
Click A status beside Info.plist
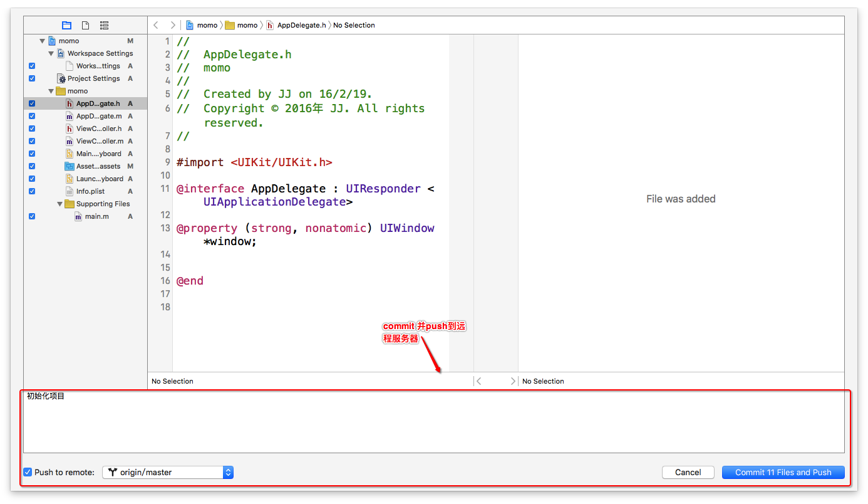point(130,191)
